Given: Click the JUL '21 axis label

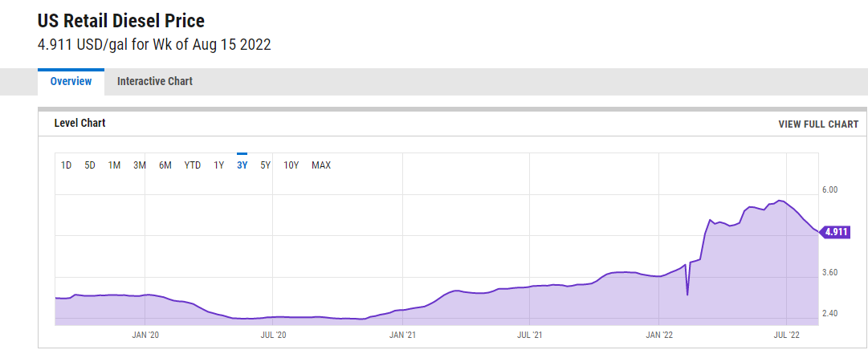Looking at the screenshot, I should coord(530,335).
